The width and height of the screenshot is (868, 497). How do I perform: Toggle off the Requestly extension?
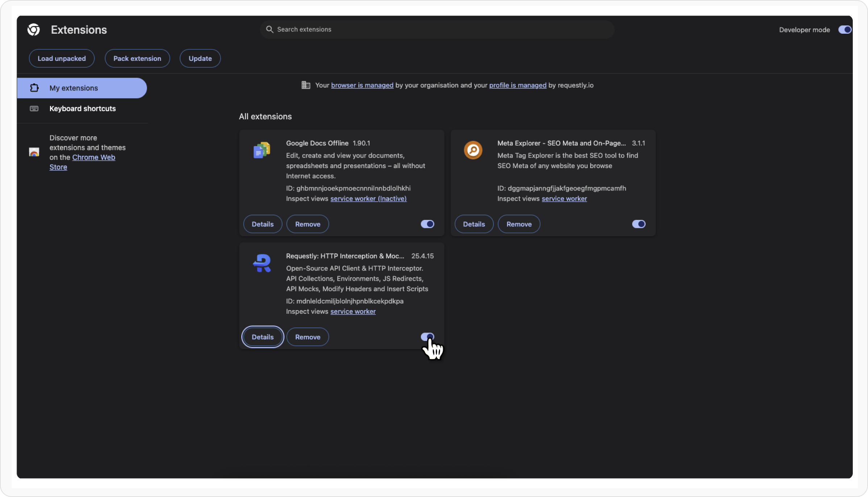pyautogui.click(x=427, y=337)
